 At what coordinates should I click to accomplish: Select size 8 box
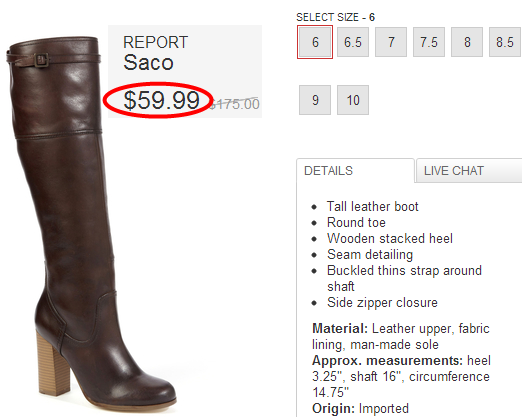[467, 42]
